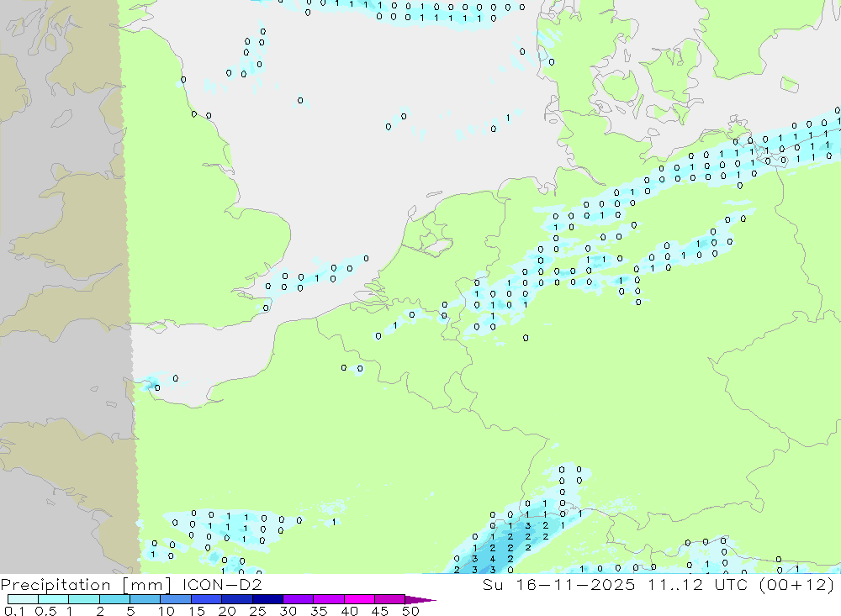Click the 0.5–1 mm legend color swatch

pyautogui.click(x=54, y=599)
